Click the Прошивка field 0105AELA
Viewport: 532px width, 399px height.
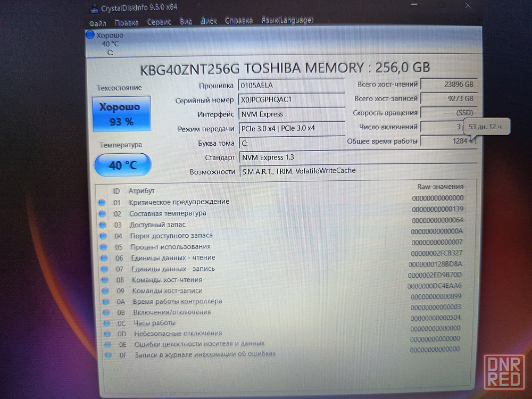[x=292, y=86]
